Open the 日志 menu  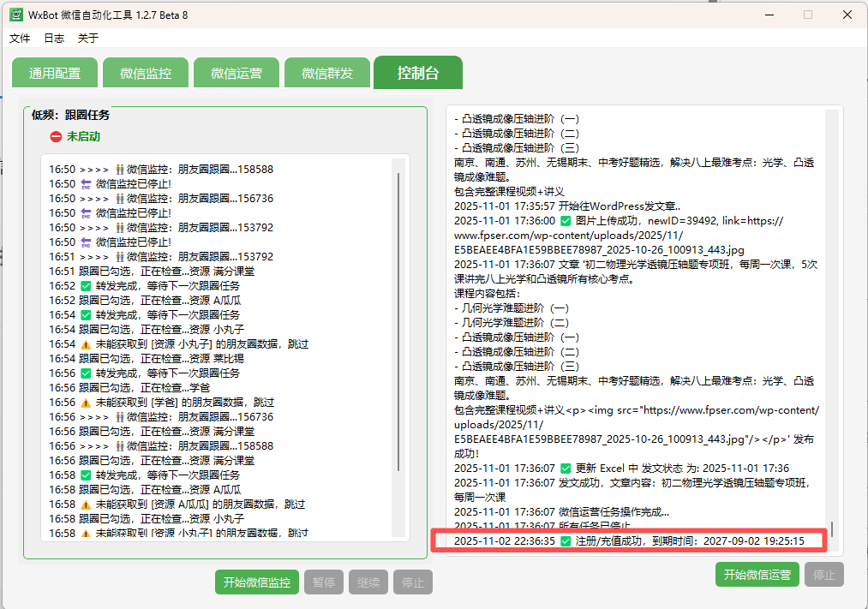tap(53, 39)
